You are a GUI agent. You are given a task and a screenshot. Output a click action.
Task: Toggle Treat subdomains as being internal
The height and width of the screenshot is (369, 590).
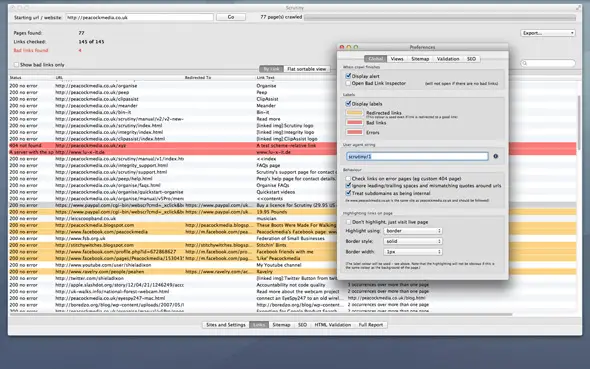point(348,193)
